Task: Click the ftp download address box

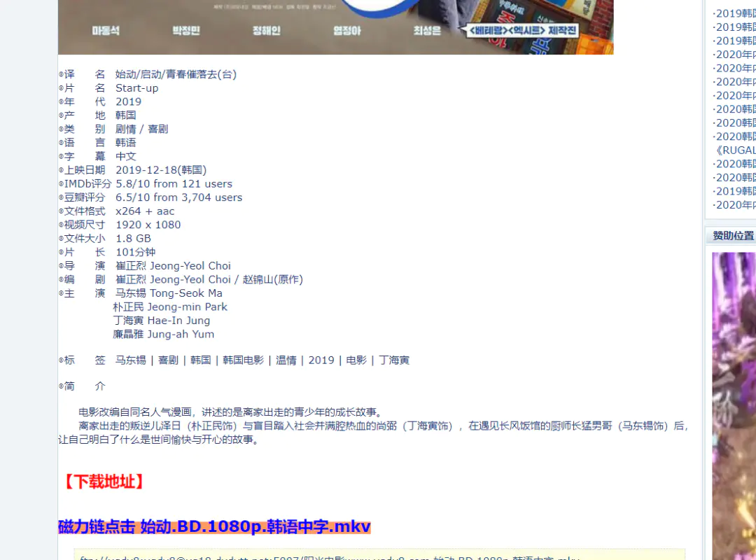Action: [x=379, y=554]
